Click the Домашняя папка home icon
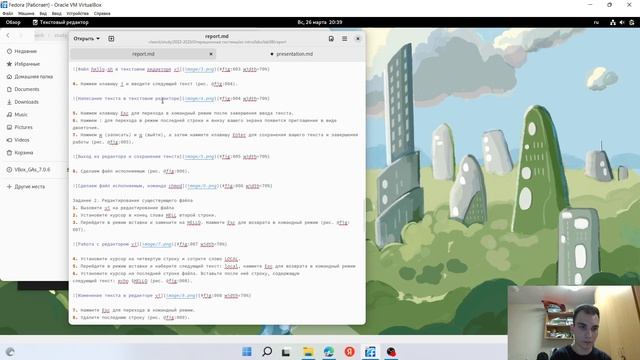The image size is (640, 360). 9,76
